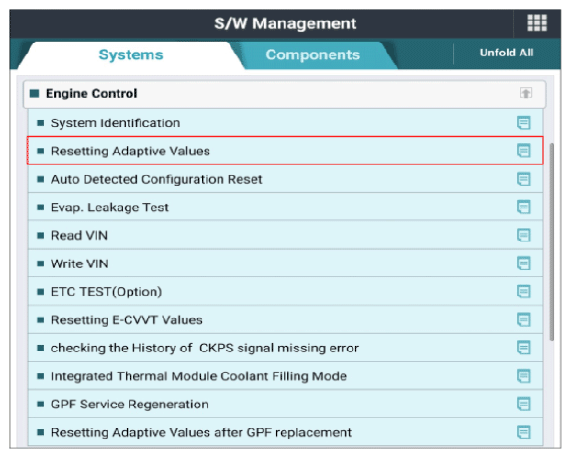Screen dimensions: 571x458
Task: Select Resetting Adaptive Values item
Action: click(x=285, y=151)
